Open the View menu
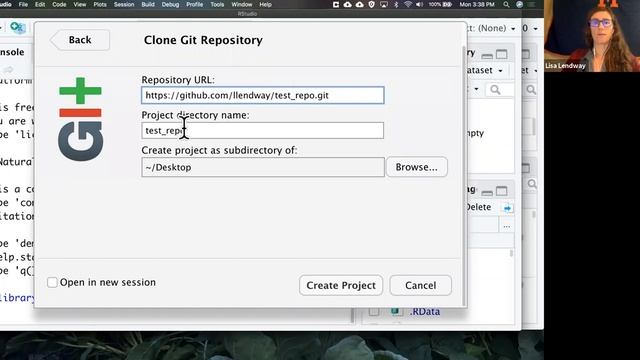 click(80, 4)
